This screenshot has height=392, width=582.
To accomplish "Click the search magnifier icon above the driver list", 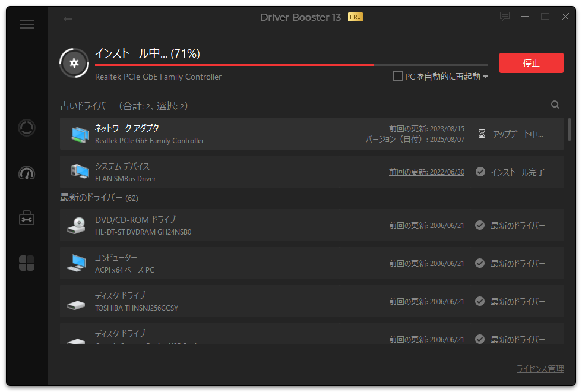I will click(555, 105).
